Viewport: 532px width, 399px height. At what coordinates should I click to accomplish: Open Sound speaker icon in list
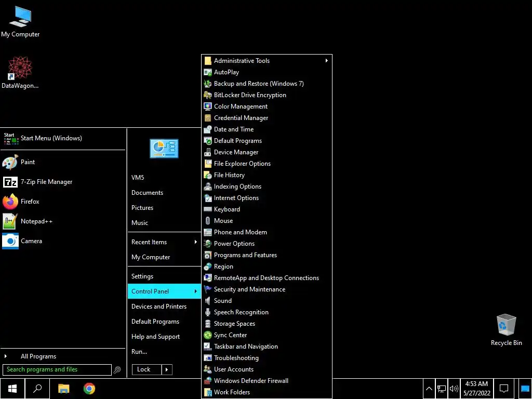208,301
